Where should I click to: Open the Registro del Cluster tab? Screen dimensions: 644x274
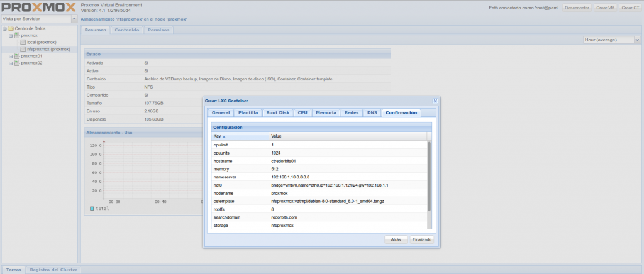point(53,270)
